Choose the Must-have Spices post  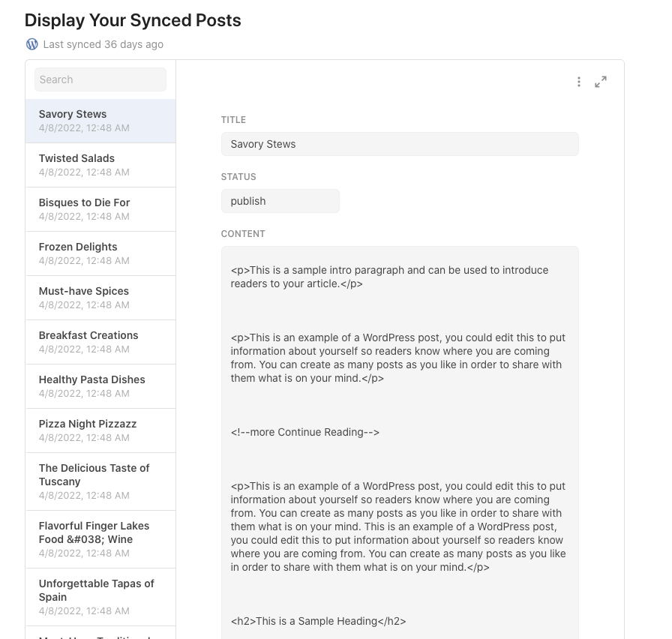(x=100, y=298)
